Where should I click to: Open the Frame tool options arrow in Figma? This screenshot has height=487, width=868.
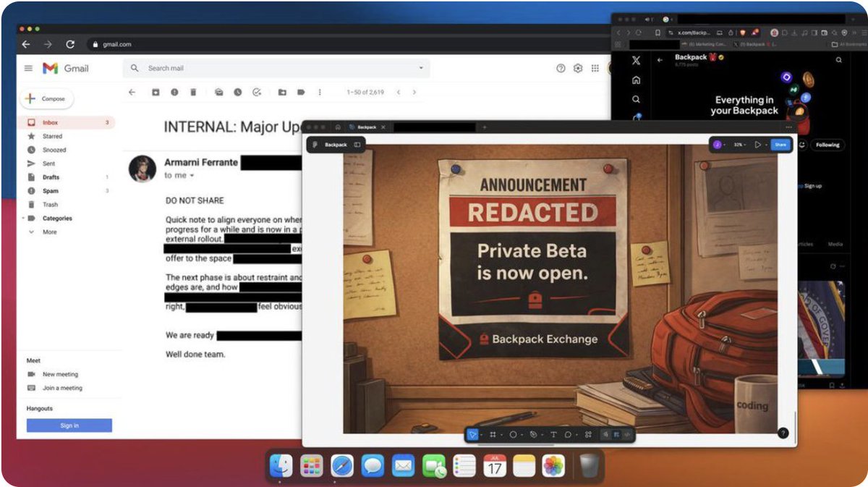tap(501, 435)
